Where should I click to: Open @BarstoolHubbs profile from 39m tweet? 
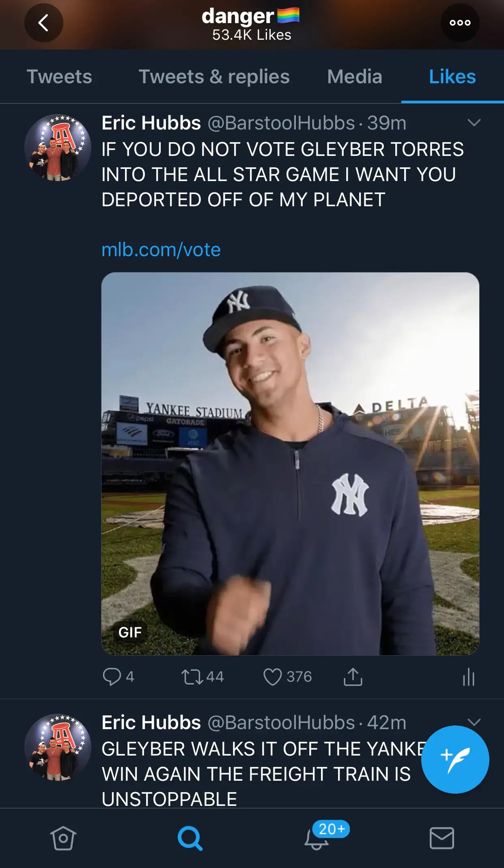tap(58, 147)
